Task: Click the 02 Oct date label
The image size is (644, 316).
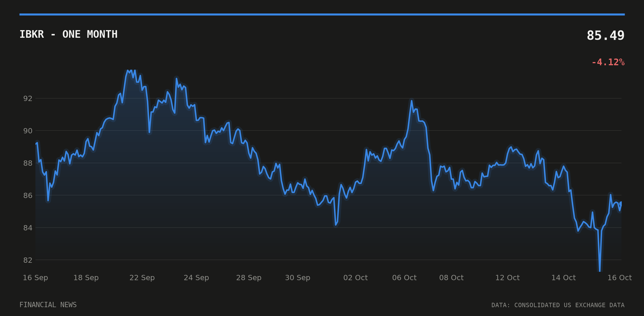Action: click(x=355, y=278)
